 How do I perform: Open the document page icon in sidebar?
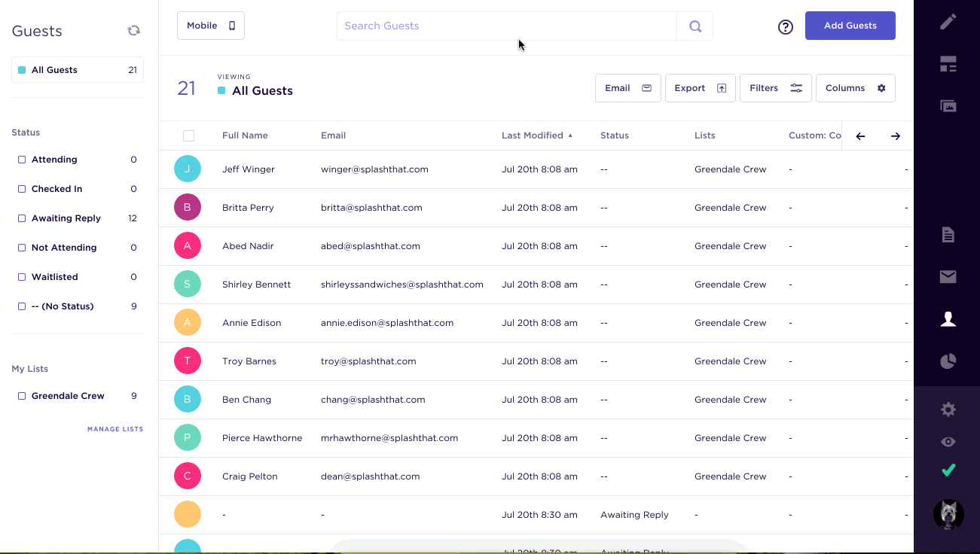point(948,235)
